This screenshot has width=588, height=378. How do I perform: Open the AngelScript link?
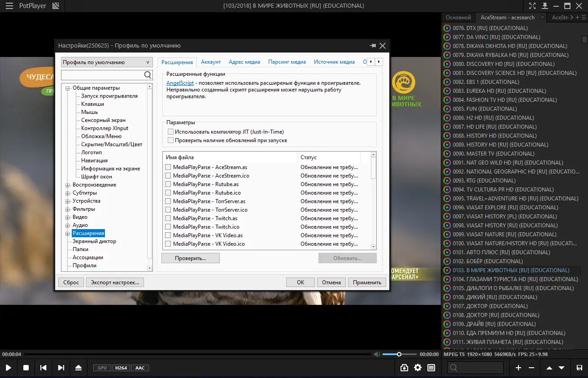(180, 83)
